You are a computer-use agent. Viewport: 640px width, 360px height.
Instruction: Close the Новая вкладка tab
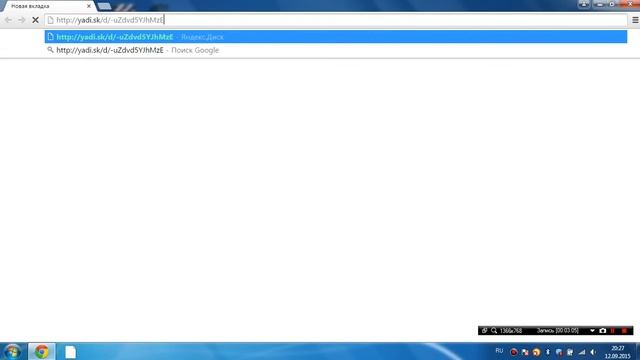tap(89, 6)
